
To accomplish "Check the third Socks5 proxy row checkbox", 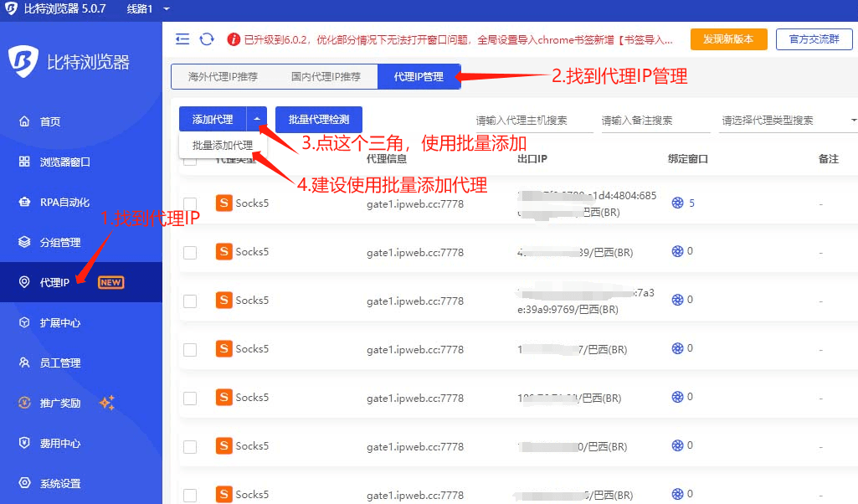I will pyautogui.click(x=190, y=301).
